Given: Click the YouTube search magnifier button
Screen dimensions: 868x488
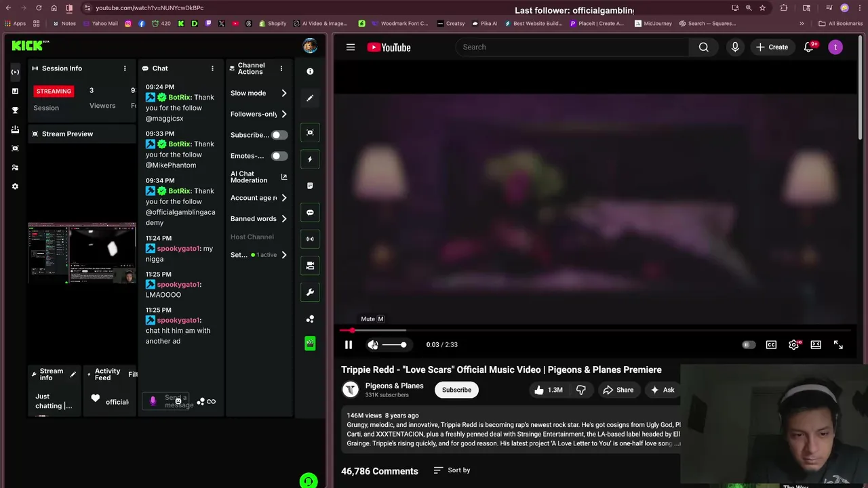Looking at the screenshot, I should click(x=704, y=47).
